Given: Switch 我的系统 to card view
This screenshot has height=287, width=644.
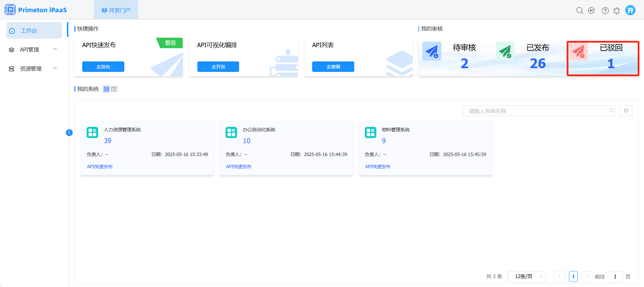Looking at the screenshot, I should click(x=107, y=89).
